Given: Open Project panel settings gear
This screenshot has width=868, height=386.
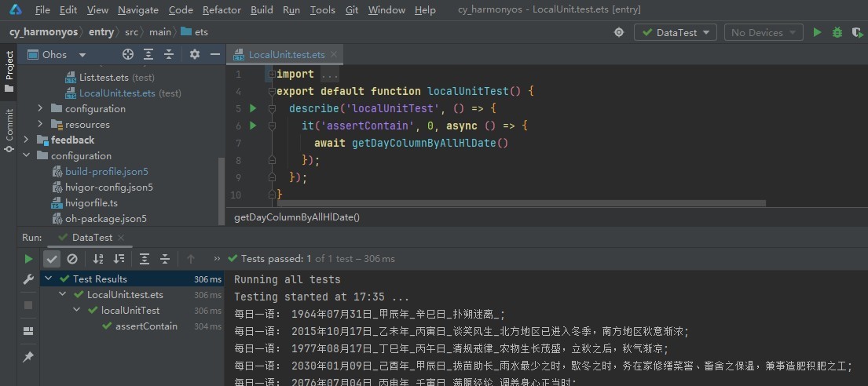Looking at the screenshot, I should 195,54.
